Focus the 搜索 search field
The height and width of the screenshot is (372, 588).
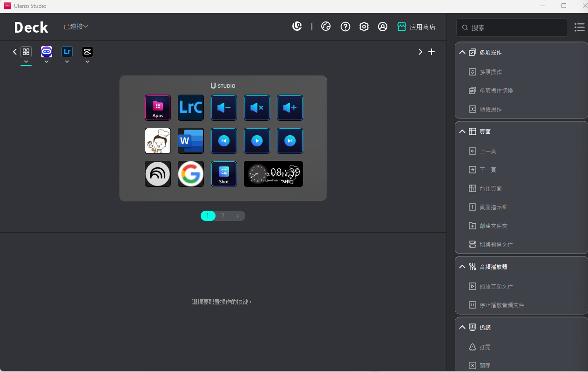click(x=512, y=28)
